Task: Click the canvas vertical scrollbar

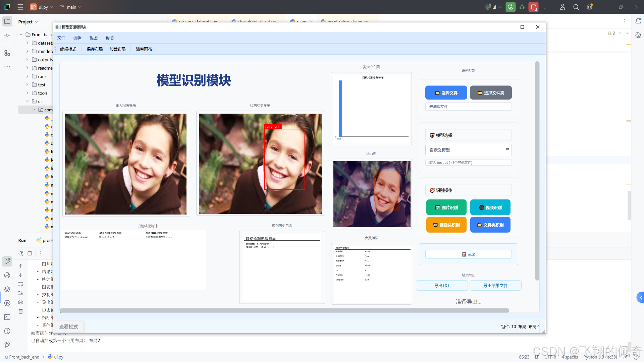Action: point(537,171)
